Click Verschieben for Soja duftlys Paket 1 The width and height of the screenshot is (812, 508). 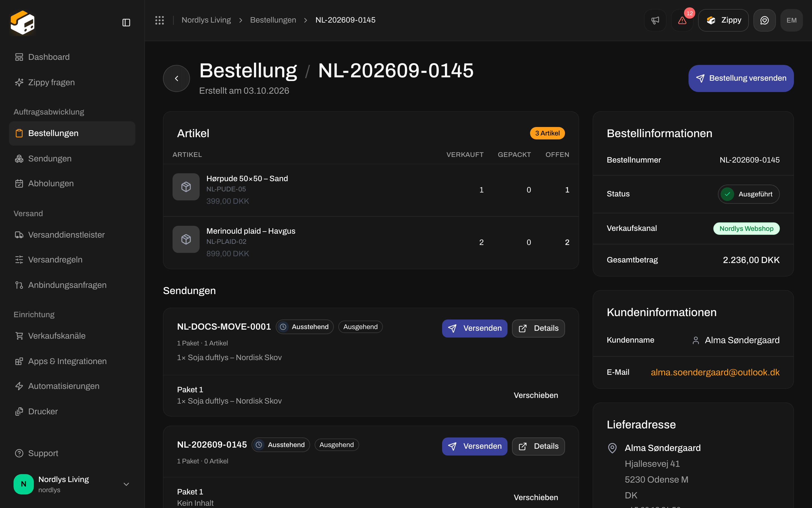coord(536,395)
